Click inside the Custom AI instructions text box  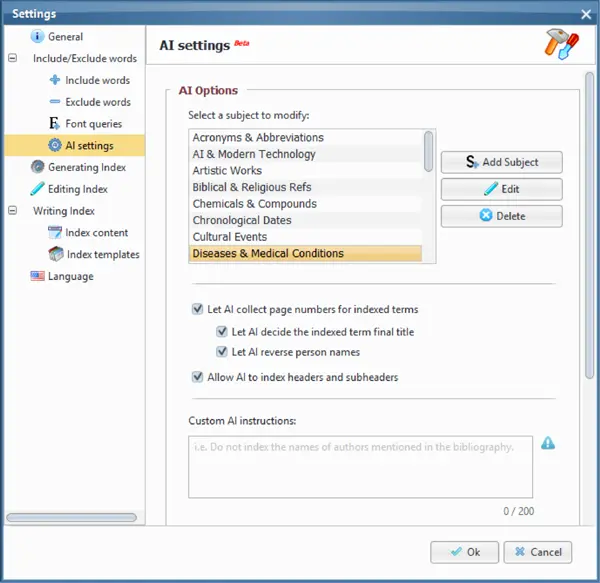coord(360,467)
